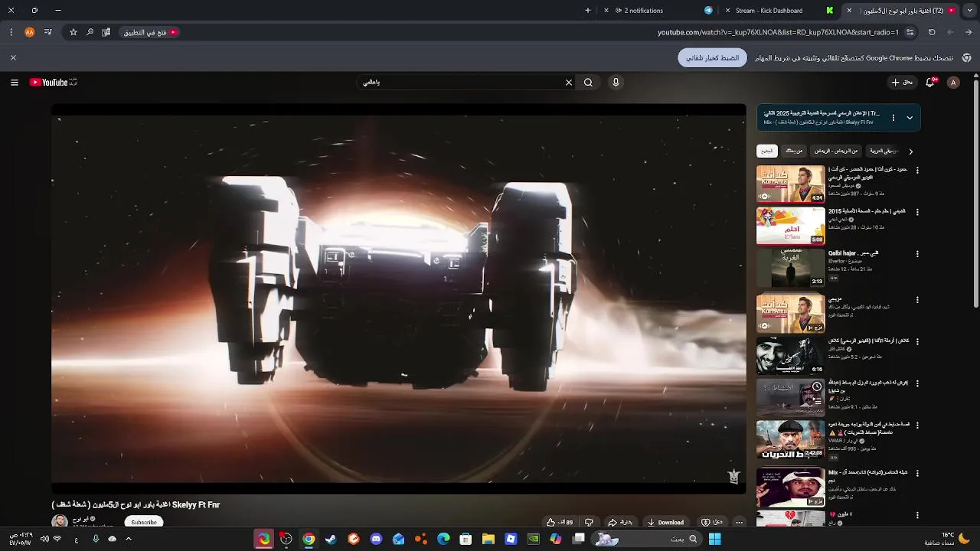Open the 2:42:08 duration video thumbnail
The height and width of the screenshot is (551, 980).
pyautogui.click(x=791, y=439)
